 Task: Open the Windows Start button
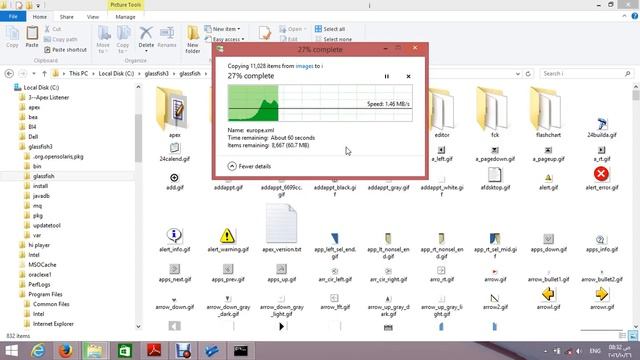pos(11,351)
